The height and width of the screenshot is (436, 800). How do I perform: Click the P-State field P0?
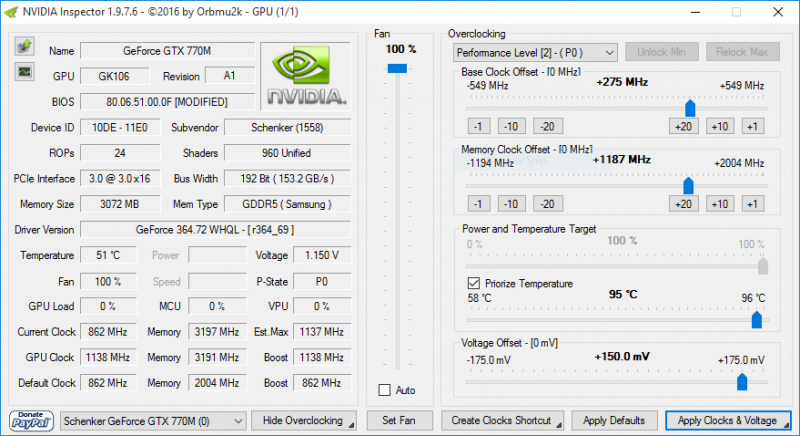[x=322, y=281]
